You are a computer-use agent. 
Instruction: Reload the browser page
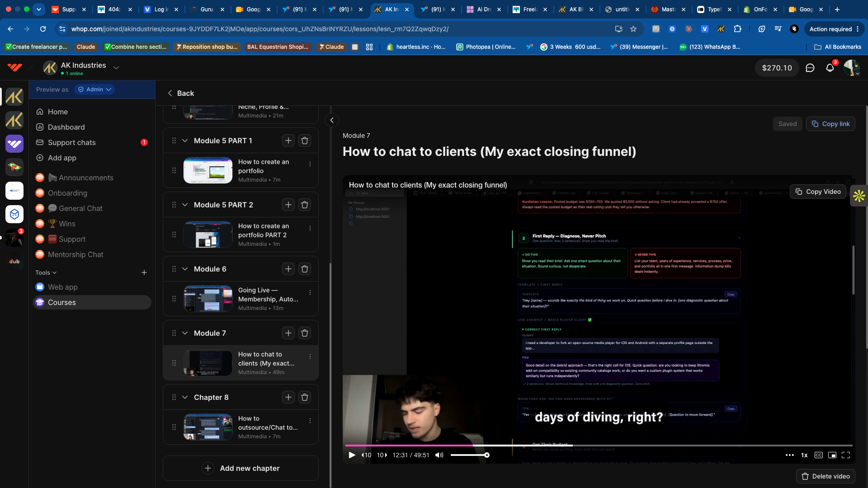(43, 29)
